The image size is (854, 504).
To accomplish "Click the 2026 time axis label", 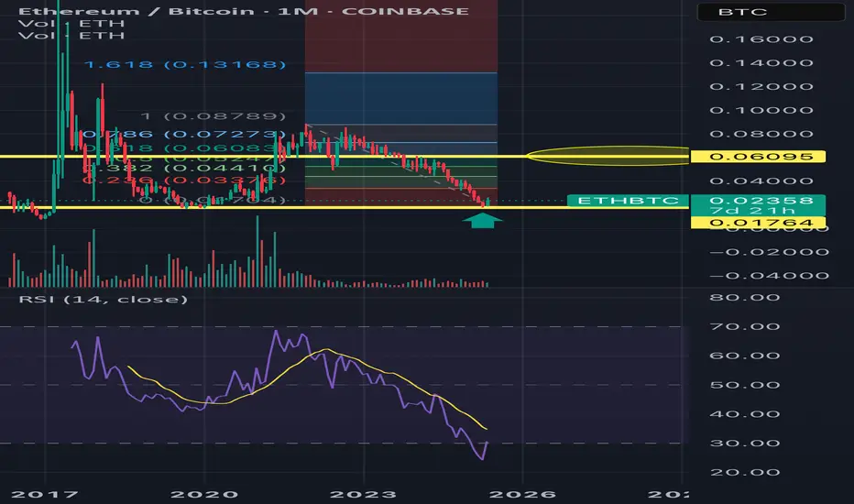I will 523,494.
